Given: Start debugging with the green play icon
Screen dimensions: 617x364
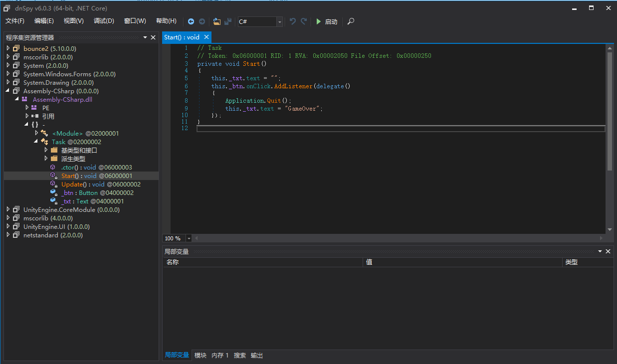Looking at the screenshot, I should pyautogui.click(x=318, y=21).
